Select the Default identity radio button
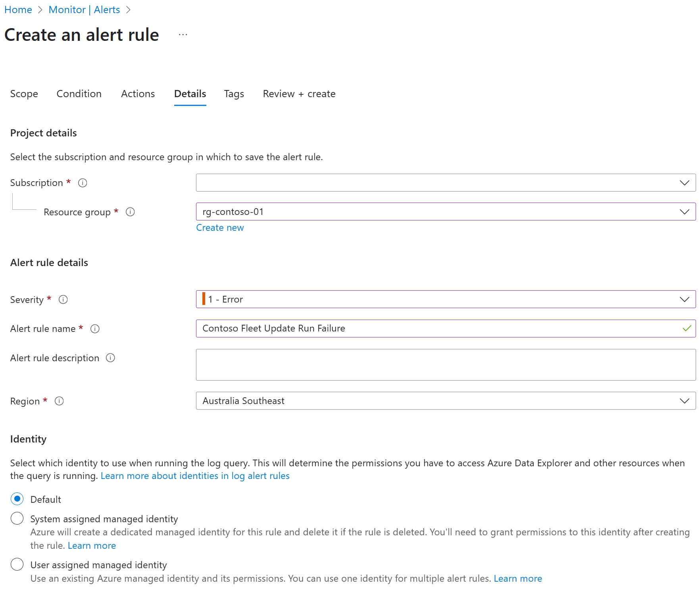This screenshot has width=700, height=590. tap(17, 499)
